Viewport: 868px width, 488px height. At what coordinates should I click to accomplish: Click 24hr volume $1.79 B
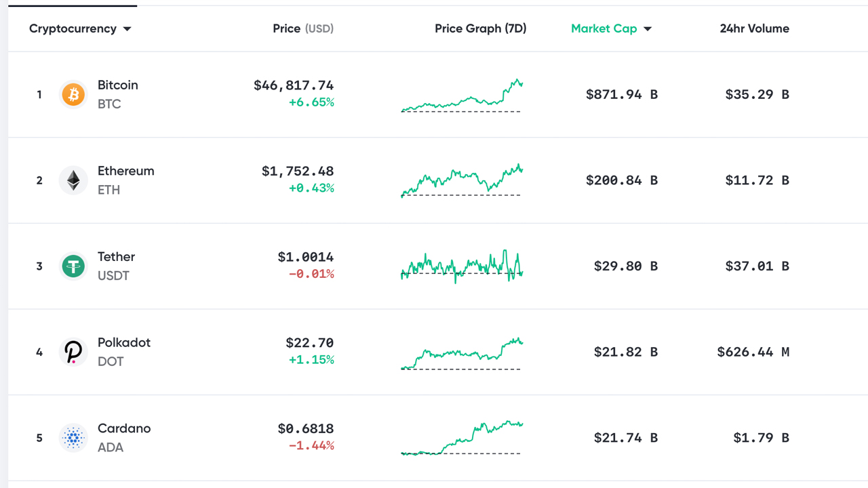762,438
